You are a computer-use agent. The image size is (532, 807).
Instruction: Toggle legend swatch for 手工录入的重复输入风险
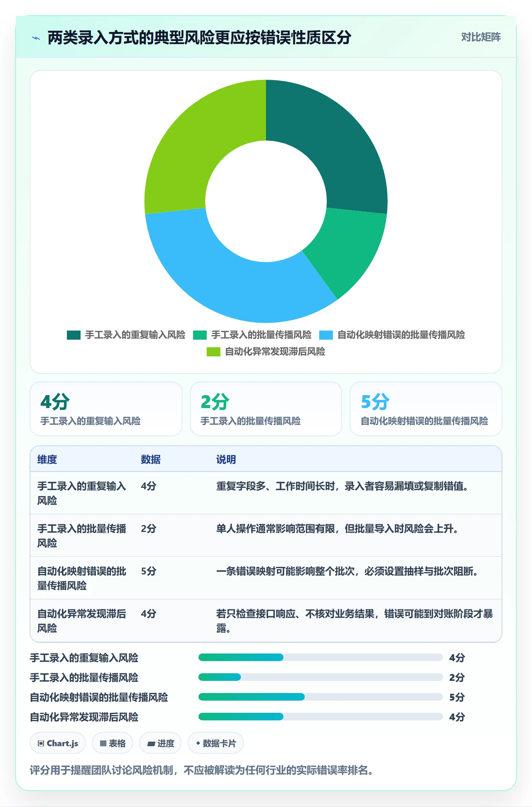[74, 335]
